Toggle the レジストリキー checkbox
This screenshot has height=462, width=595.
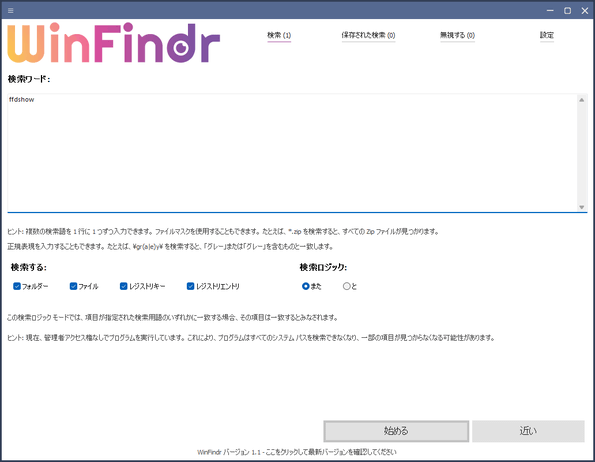123,286
